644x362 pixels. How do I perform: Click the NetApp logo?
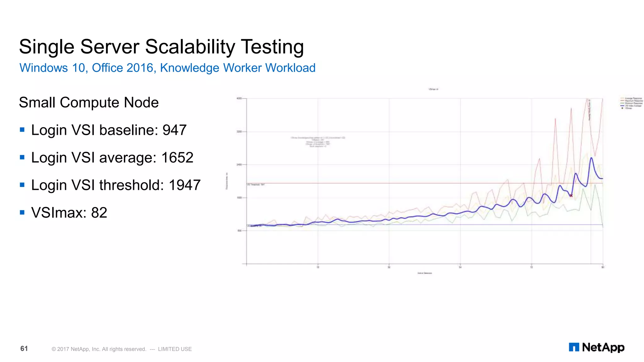[597, 347]
